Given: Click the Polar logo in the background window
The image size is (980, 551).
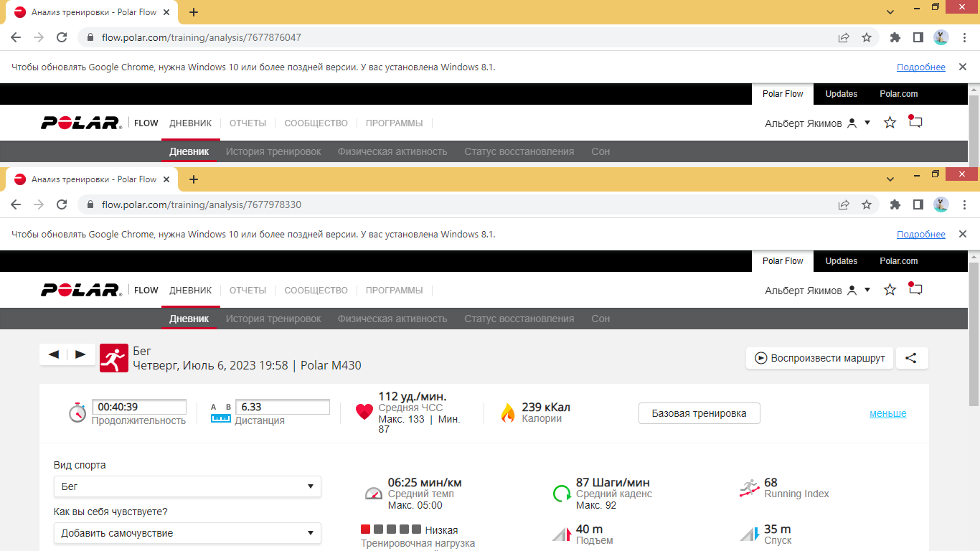Looking at the screenshot, I should (x=80, y=123).
